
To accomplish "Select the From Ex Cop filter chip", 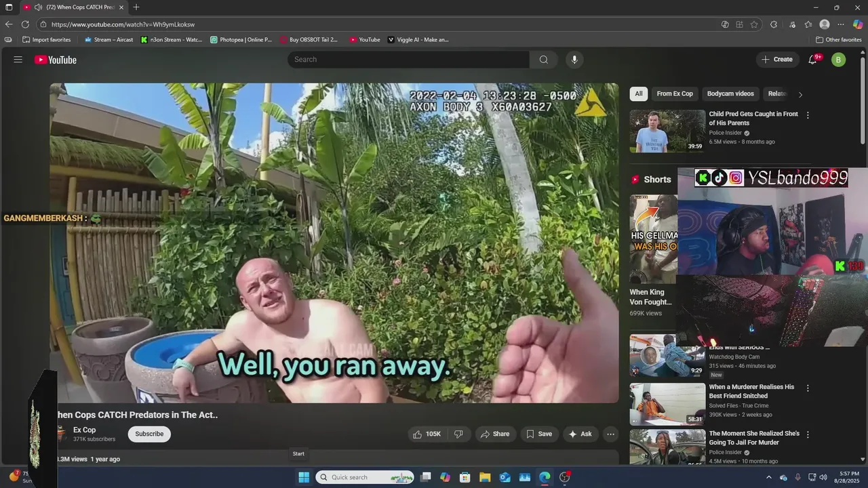I will tap(675, 94).
